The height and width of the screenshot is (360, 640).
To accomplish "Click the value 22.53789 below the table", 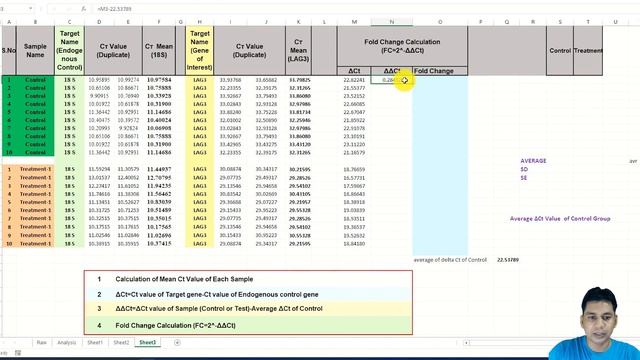I will click(508, 260).
